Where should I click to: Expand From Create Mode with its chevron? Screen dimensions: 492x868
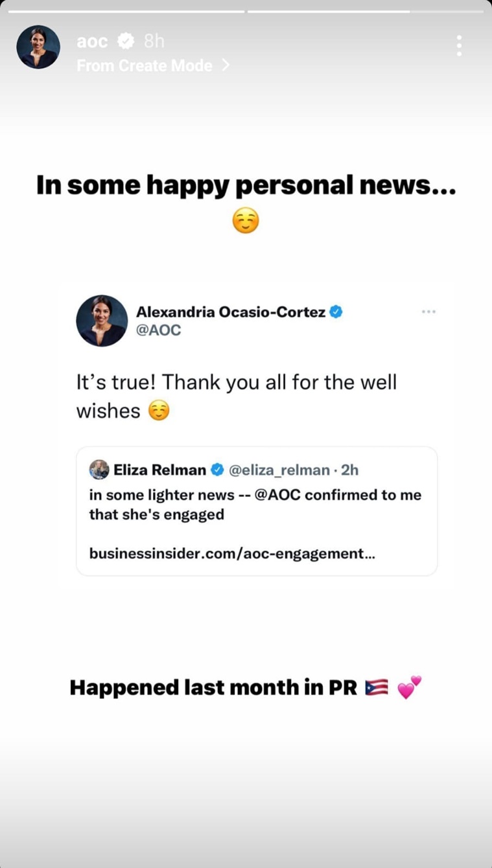point(145,65)
